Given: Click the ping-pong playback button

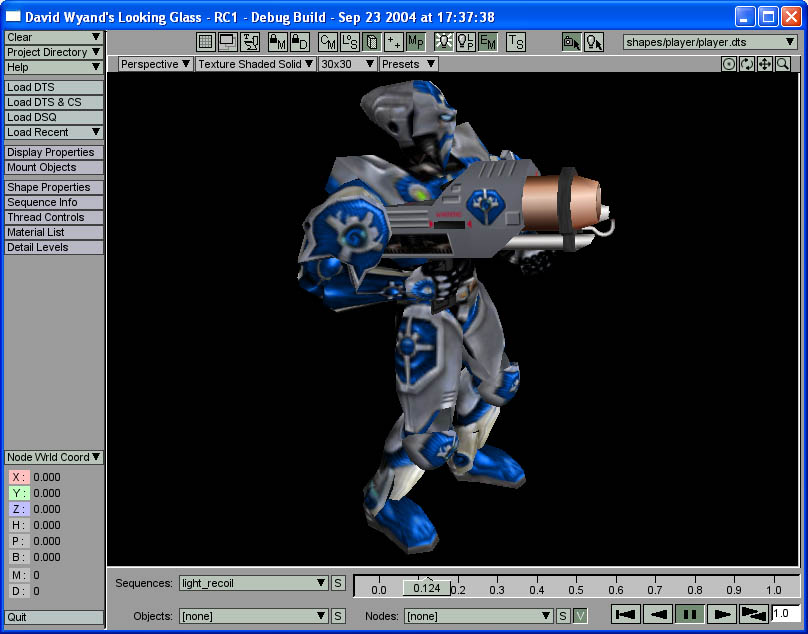Looking at the screenshot, I should [x=753, y=614].
